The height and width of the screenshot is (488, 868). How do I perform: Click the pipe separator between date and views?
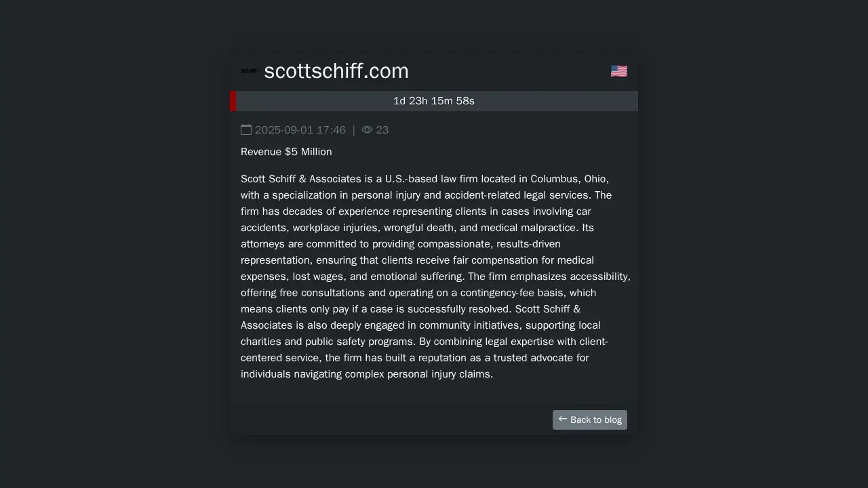353,130
